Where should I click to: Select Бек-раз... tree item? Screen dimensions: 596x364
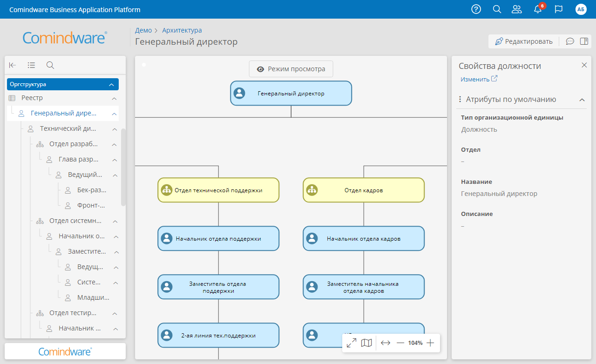[92, 190]
